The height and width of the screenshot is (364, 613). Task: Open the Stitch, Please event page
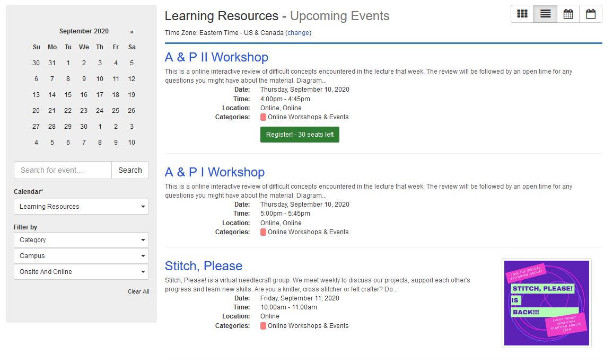pyautogui.click(x=204, y=266)
